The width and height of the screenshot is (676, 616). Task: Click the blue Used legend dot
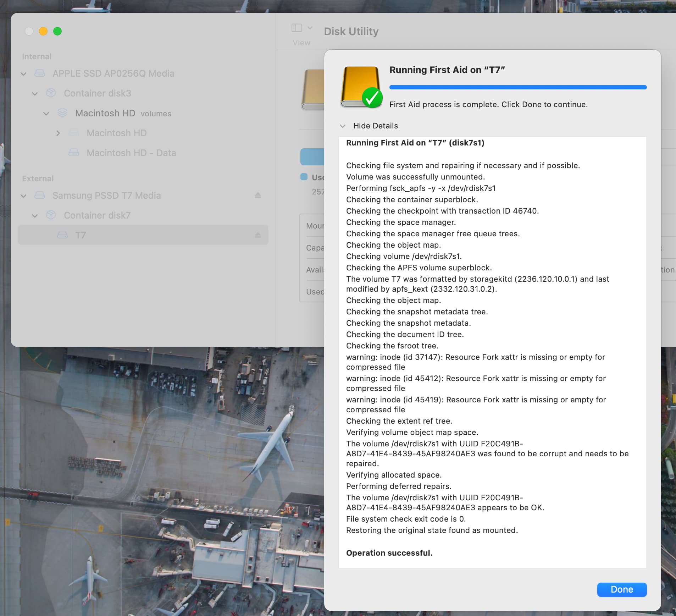304,177
